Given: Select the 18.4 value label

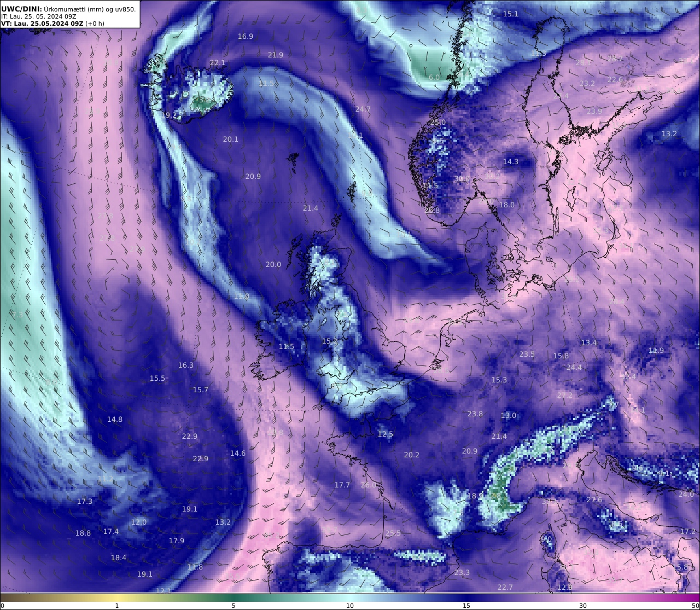Looking at the screenshot, I should point(119,557).
